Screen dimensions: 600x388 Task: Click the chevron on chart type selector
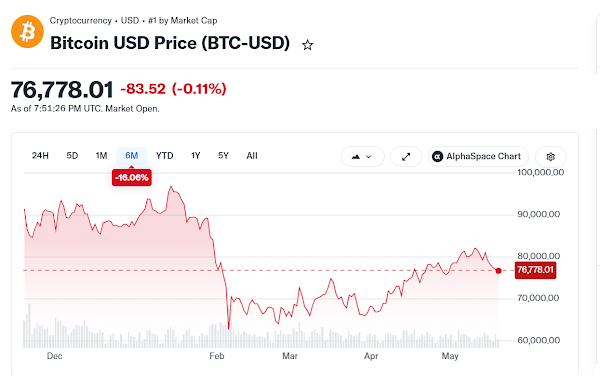coord(368,157)
